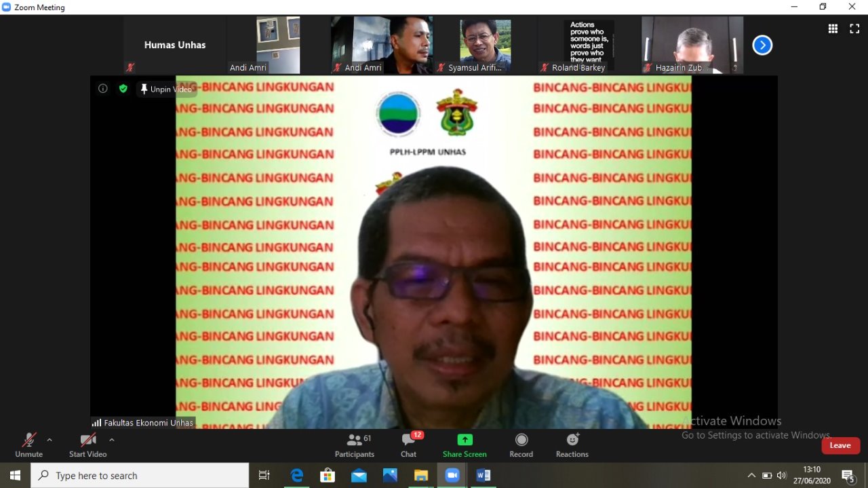The image size is (868, 488).
Task: Leave the meeting
Action: coord(840,445)
